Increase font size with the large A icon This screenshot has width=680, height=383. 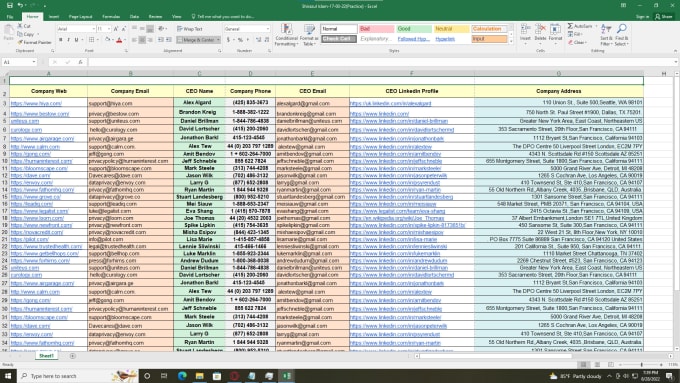tap(116, 29)
